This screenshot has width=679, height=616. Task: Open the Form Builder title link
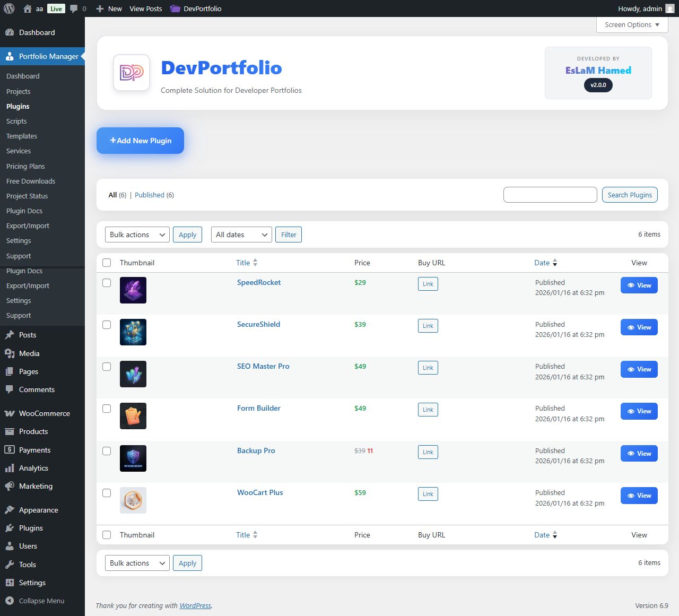[259, 408]
